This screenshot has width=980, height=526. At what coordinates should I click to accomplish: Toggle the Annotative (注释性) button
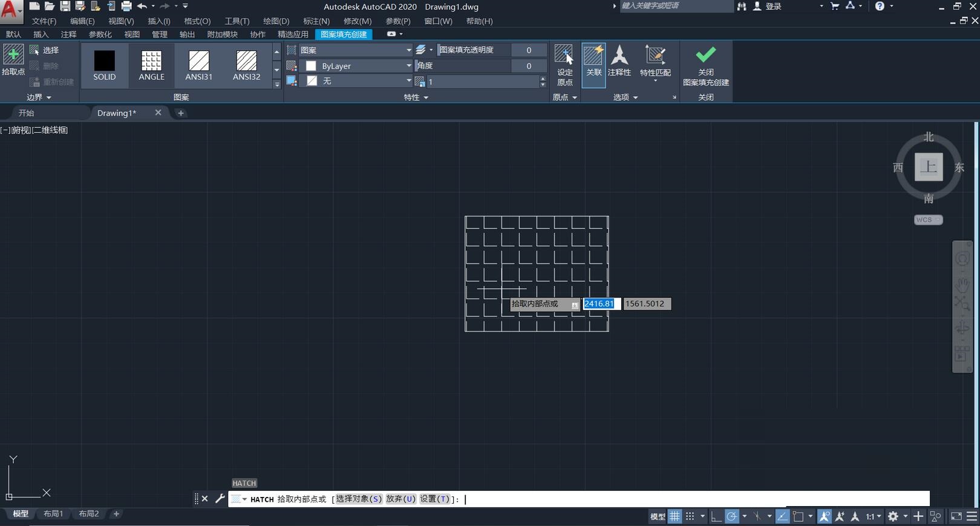click(x=619, y=60)
